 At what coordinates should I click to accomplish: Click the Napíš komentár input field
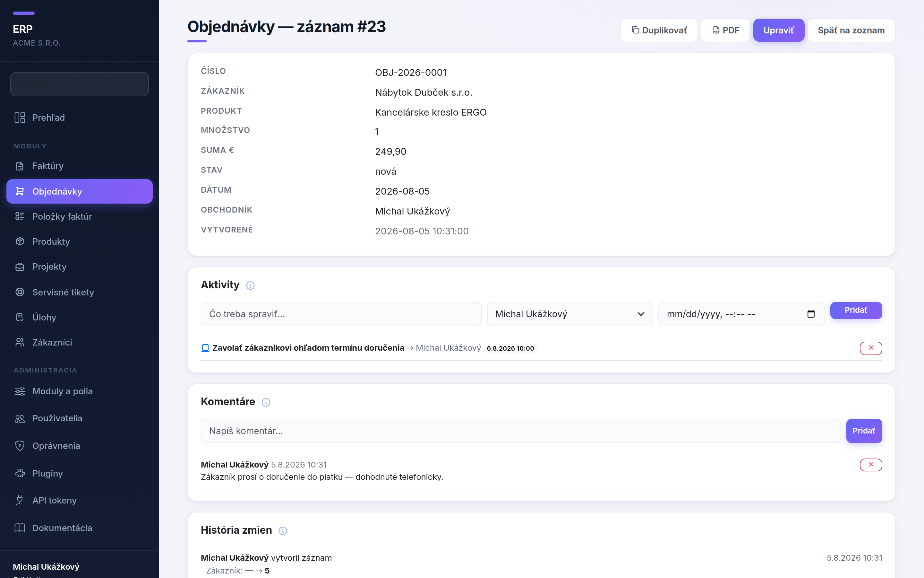pos(521,431)
